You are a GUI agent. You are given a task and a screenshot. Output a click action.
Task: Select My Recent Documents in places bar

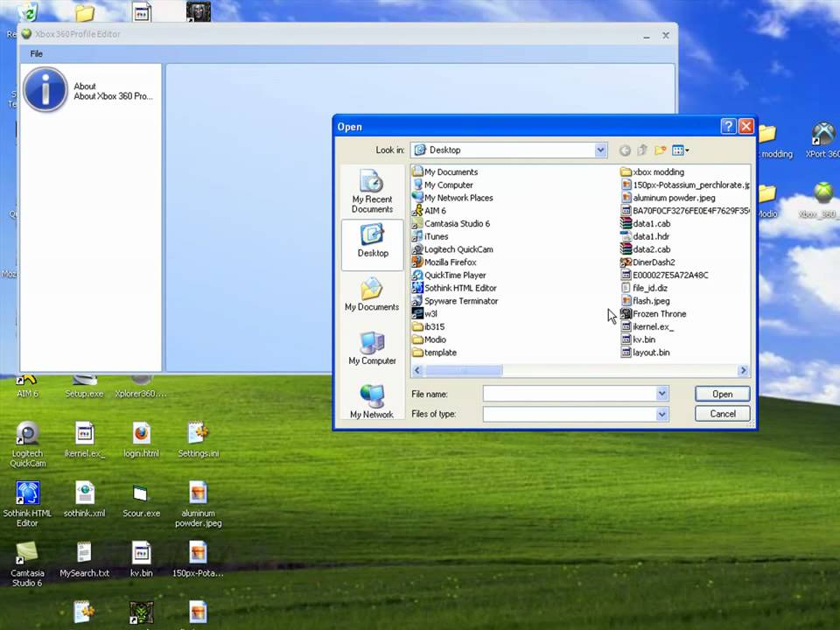tap(372, 192)
